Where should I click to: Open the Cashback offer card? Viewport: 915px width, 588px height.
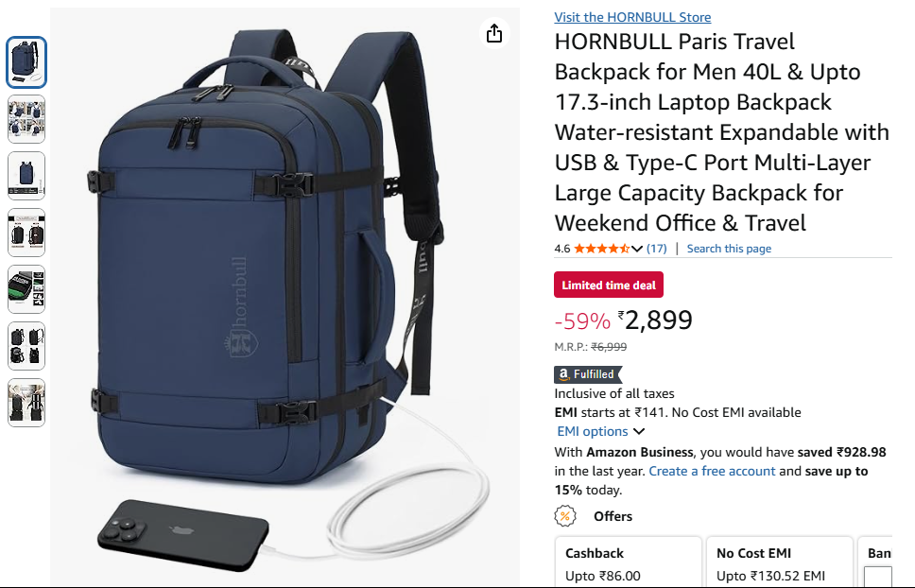coord(628,562)
